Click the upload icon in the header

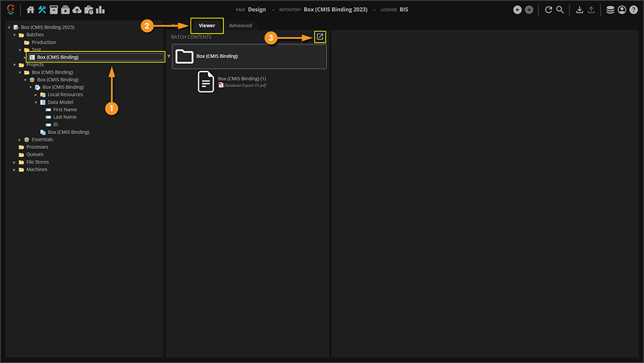click(x=591, y=10)
